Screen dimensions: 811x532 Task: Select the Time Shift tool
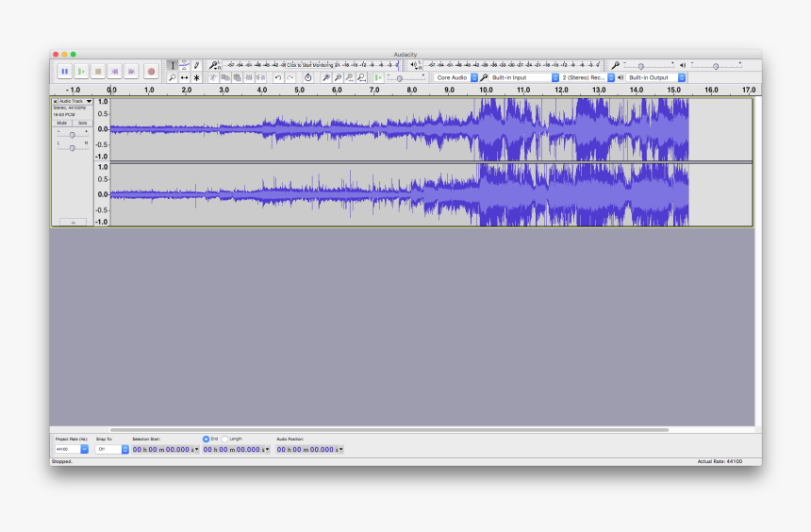(184, 77)
